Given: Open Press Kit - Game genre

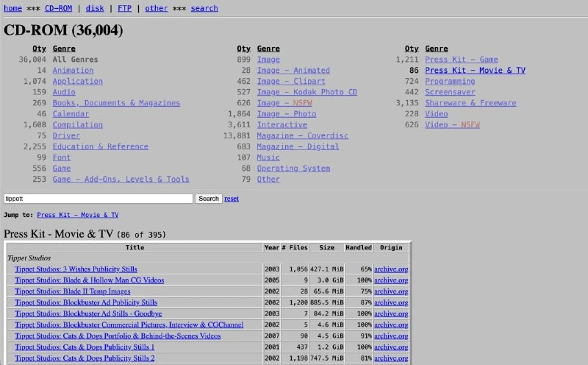Looking at the screenshot, I should (x=462, y=60).
